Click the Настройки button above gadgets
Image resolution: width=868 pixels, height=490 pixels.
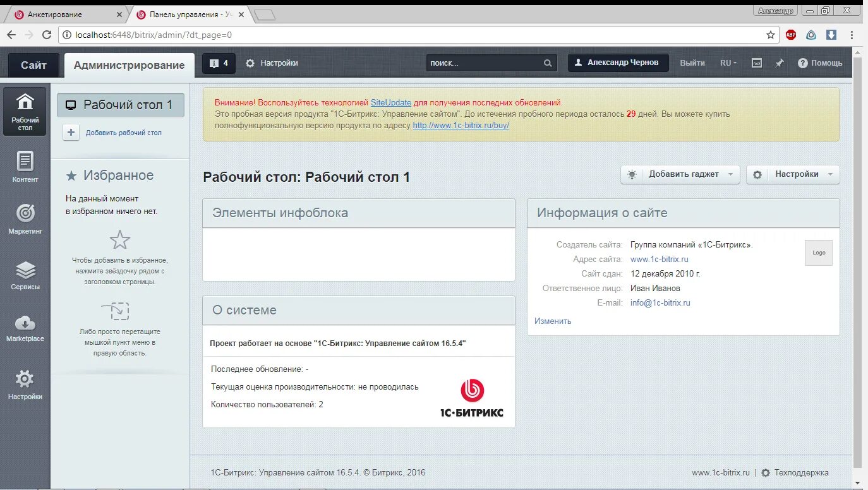[x=793, y=174]
